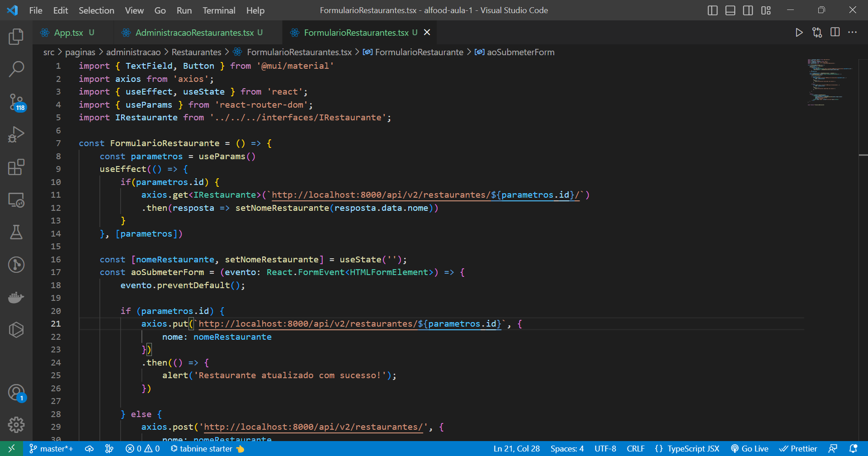Click Ln 21, Col 28 cursor position
Image resolution: width=868 pixels, height=456 pixels.
click(517, 449)
